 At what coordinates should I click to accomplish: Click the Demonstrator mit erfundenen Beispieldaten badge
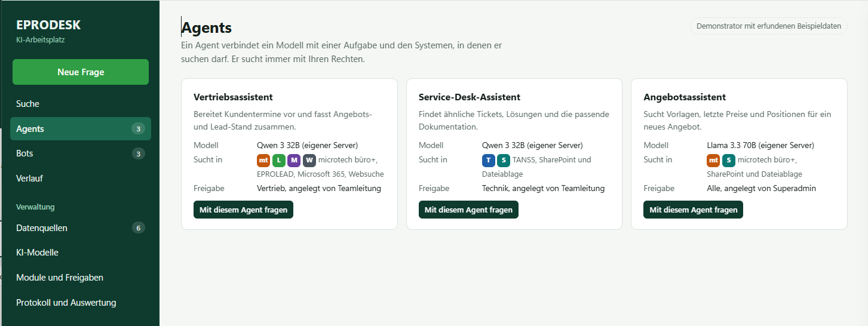768,26
